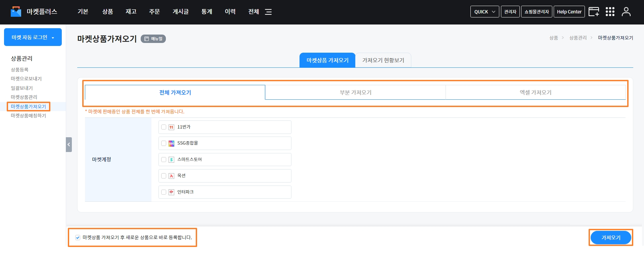Expand the 마켓 자동 로그인 dropdown
The height and width of the screenshot is (253, 644).
(33, 37)
